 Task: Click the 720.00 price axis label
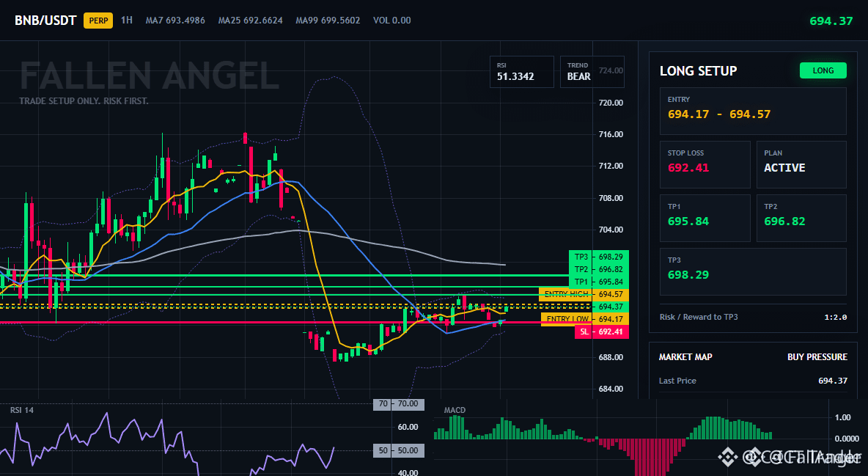(x=611, y=103)
